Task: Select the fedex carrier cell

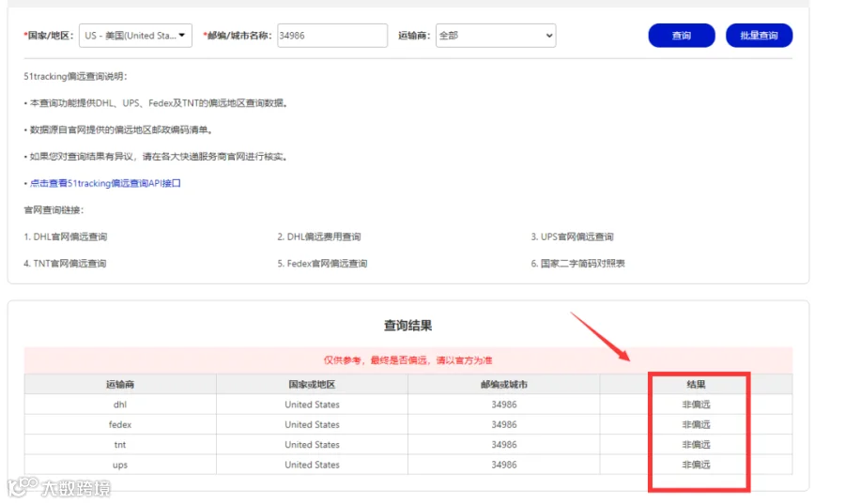Action: (x=120, y=424)
